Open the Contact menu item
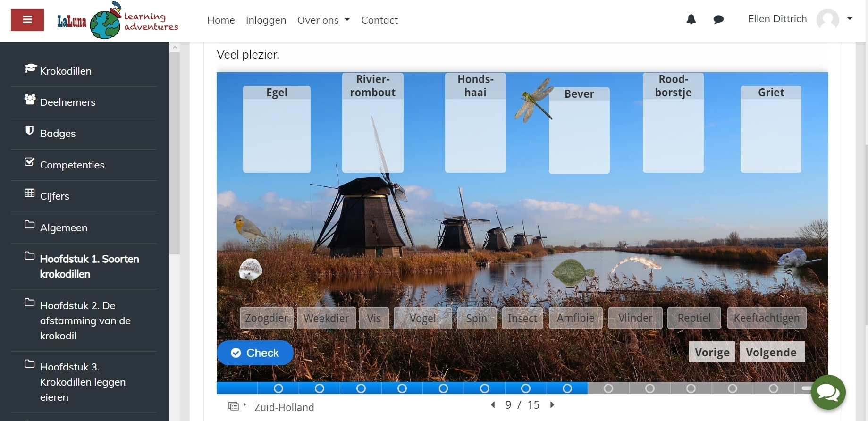The height and width of the screenshot is (421, 868). click(x=379, y=20)
